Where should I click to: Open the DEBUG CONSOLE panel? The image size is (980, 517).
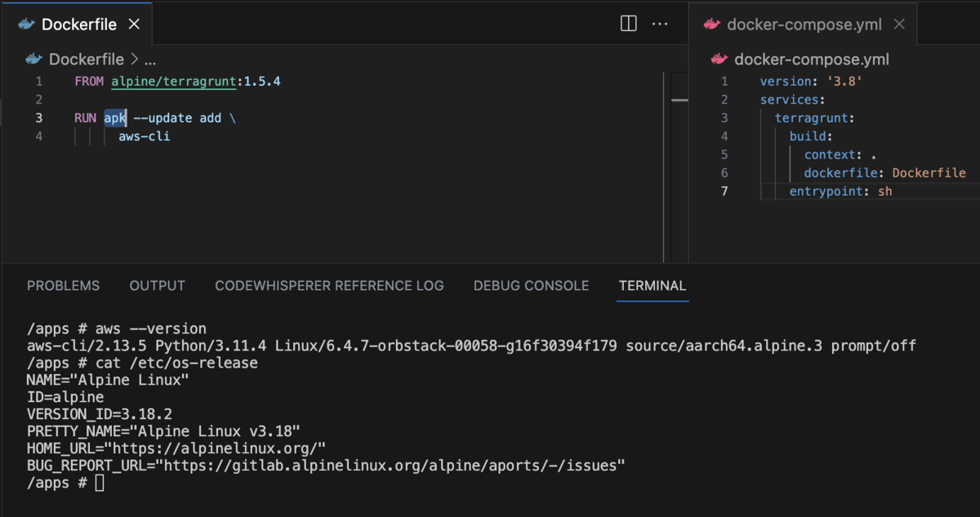[531, 285]
